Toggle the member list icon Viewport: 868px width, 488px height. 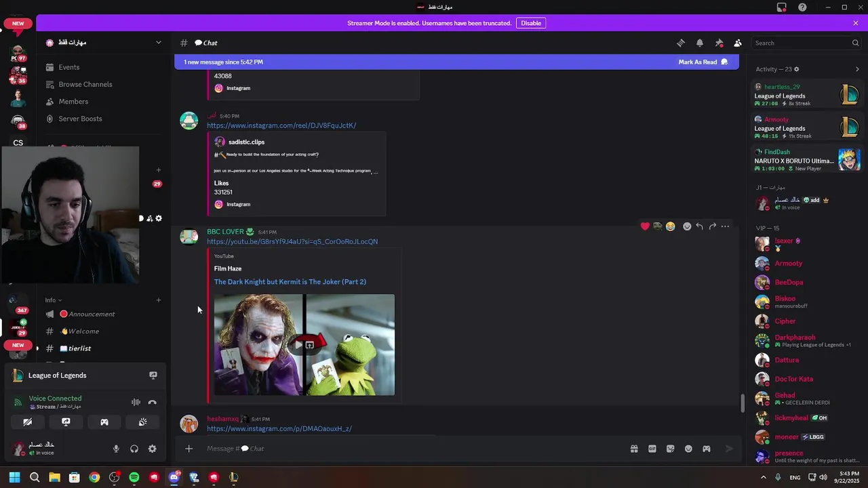[x=738, y=43]
